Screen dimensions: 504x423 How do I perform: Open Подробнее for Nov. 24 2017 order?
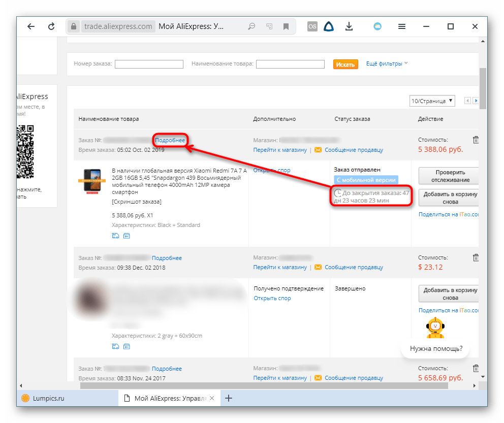[x=167, y=369]
